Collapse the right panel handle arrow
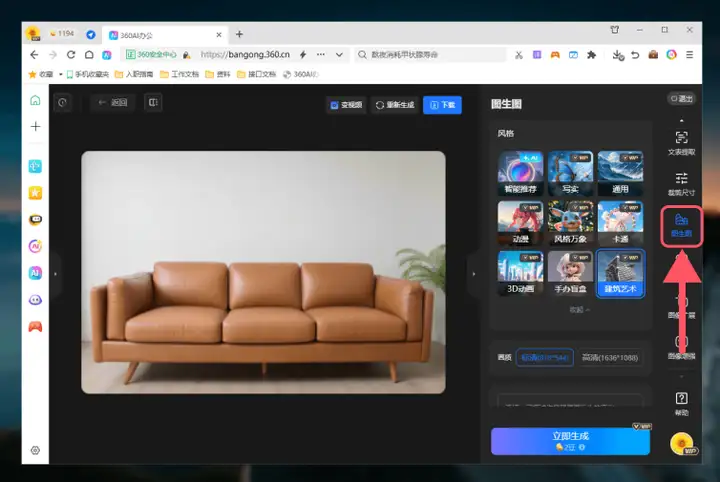The height and width of the screenshot is (482, 720). tap(474, 274)
